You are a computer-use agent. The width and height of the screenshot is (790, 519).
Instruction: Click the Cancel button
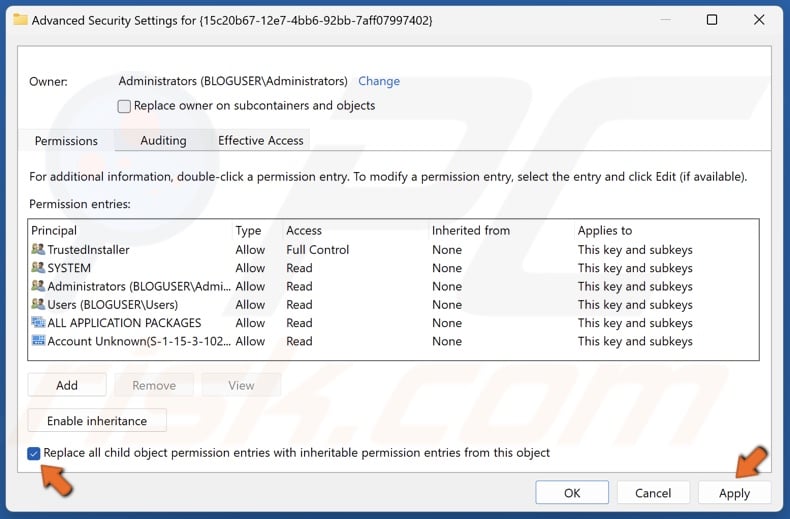[653, 492]
